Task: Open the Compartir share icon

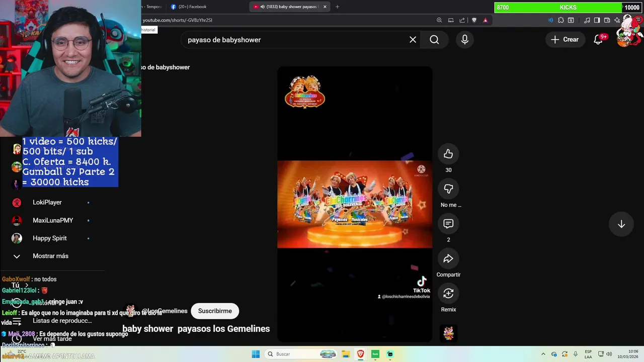Action: (x=448, y=258)
